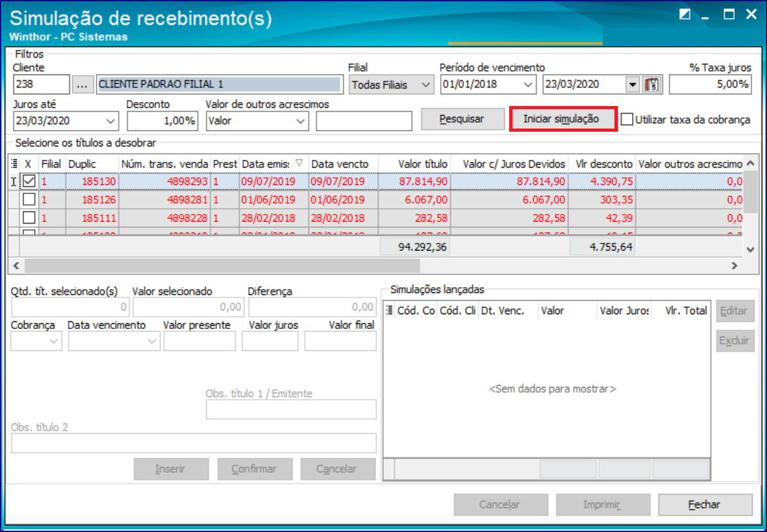Click the Núm. trans. venda column header
Image resolution: width=767 pixels, height=532 pixels.
point(165,164)
